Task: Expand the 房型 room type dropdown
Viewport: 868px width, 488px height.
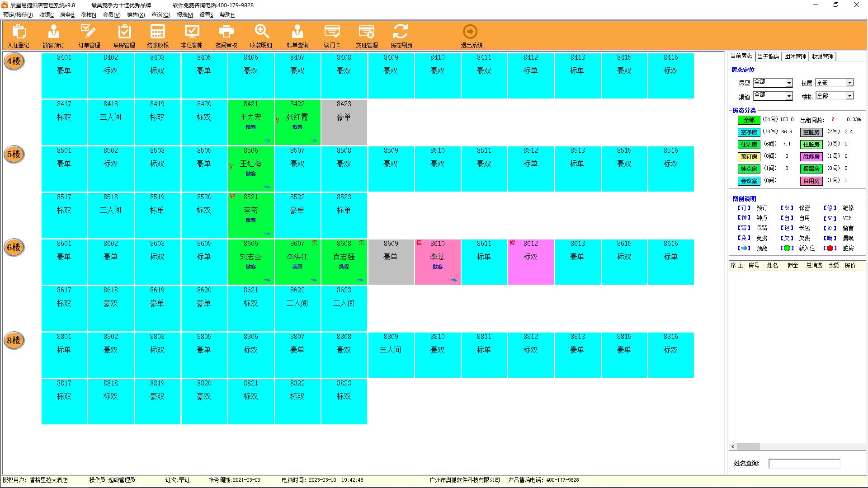Action: [x=788, y=83]
